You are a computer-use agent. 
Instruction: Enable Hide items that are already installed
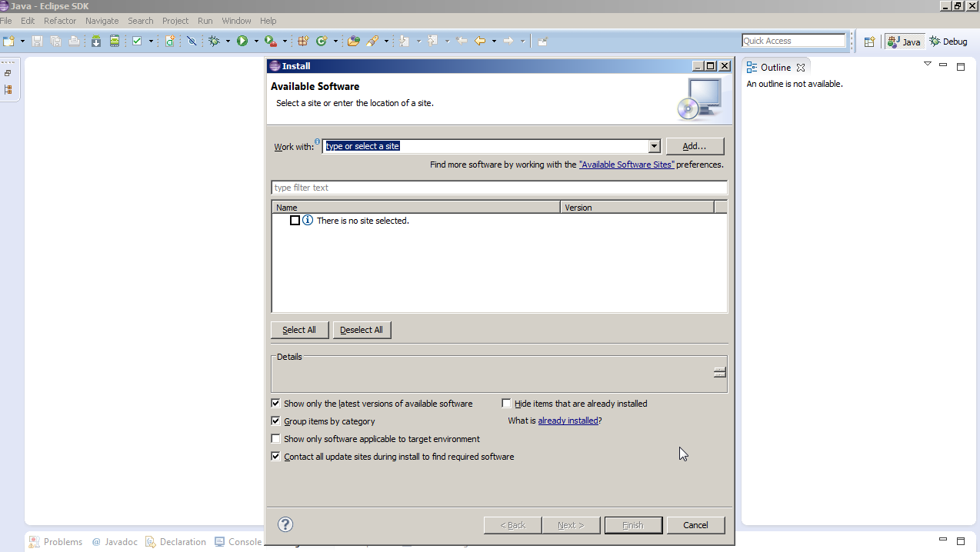[x=506, y=403]
